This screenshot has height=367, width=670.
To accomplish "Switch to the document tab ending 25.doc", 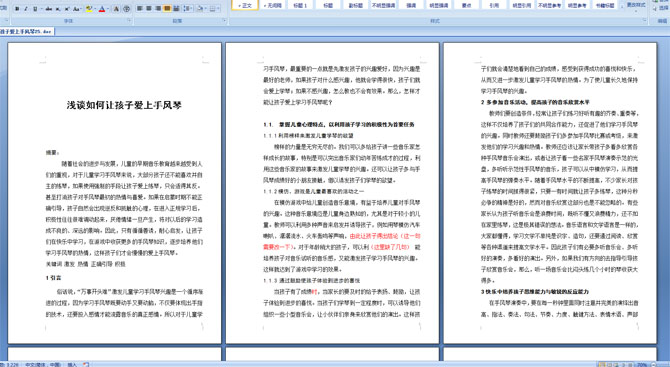I will [26, 32].
